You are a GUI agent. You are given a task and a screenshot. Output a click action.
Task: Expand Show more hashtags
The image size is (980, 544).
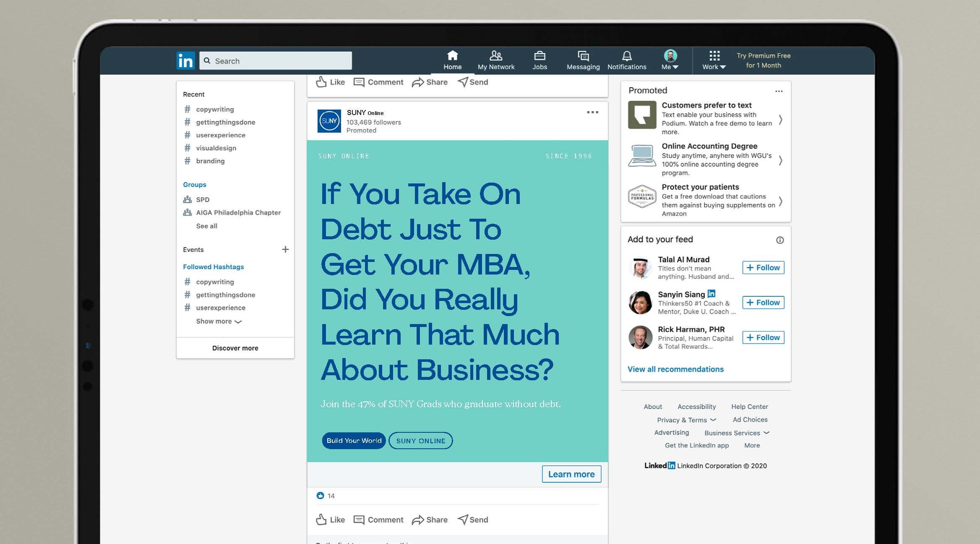click(x=219, y=321)
